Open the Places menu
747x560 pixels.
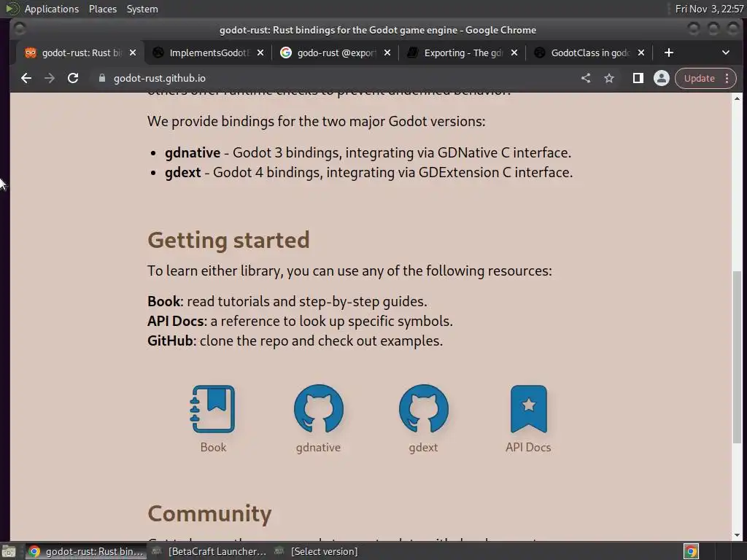pyautogui.click(x=103, y=9)
